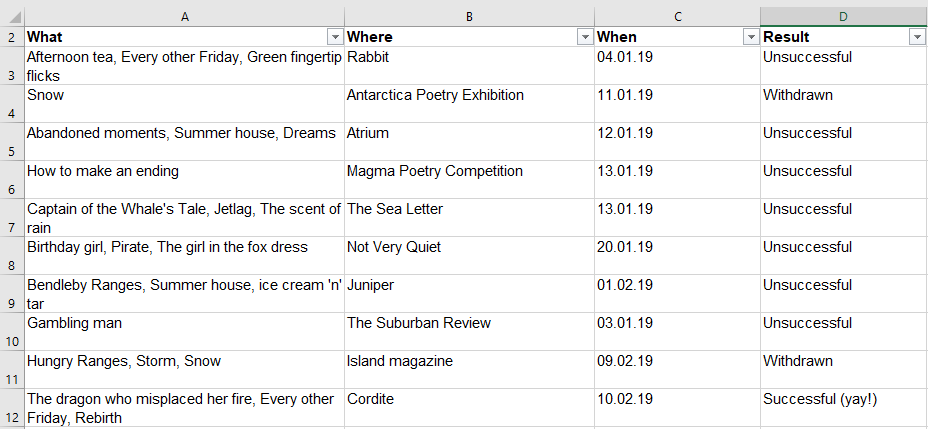Select column C header

[677, 15]
